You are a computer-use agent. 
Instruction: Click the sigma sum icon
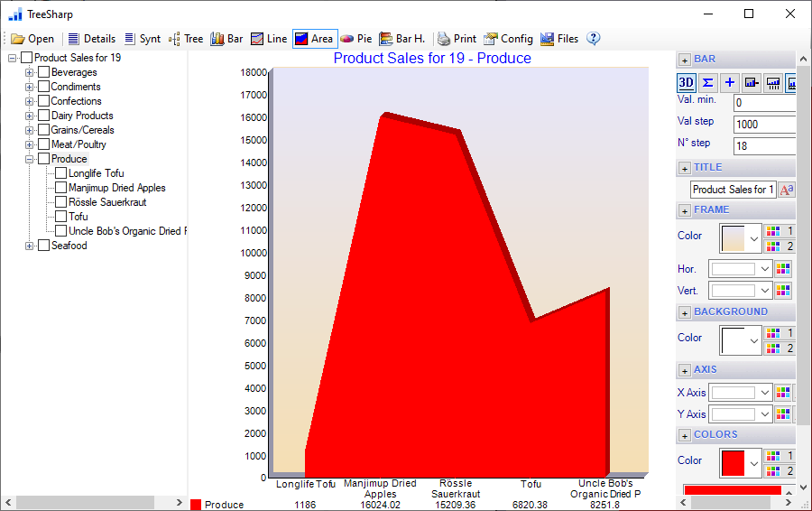[x=708, y=82]
